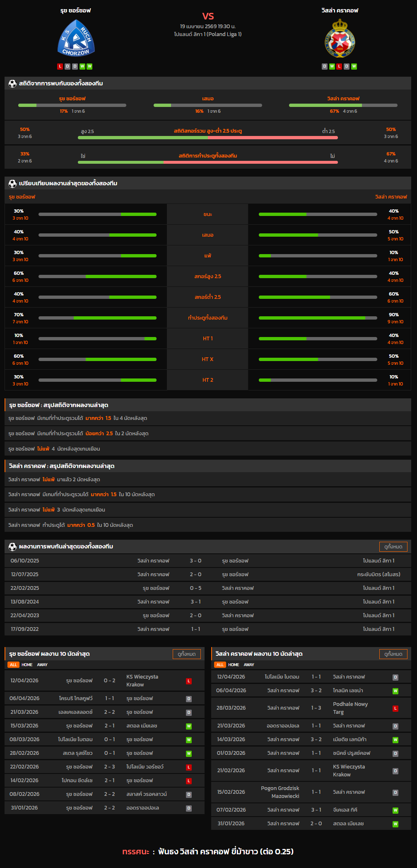Click red L result badge for 28/03/2026 match
This screenshot has width=417, height=868.
tap(395, 708)
